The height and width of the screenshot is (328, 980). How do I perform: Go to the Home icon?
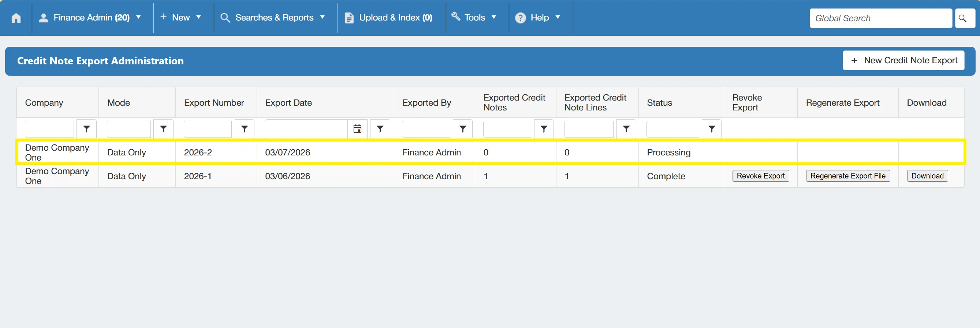pos(16,18)
